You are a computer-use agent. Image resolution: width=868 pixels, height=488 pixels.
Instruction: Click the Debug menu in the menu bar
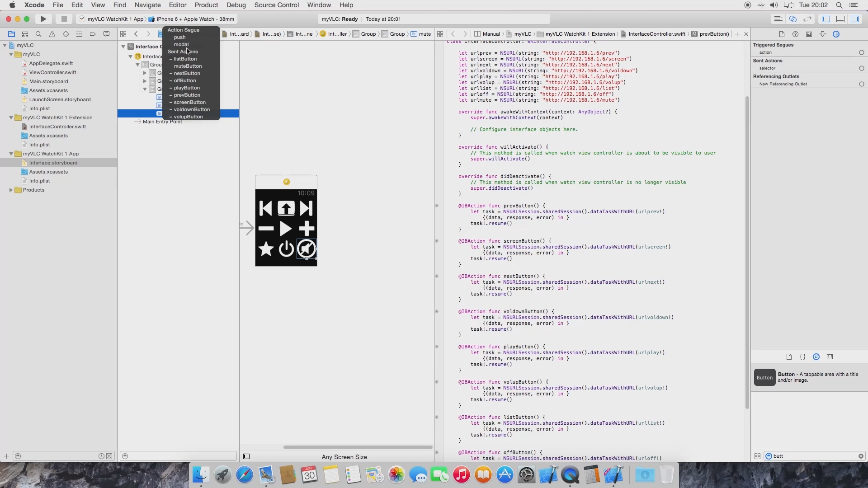click(236, 5)
